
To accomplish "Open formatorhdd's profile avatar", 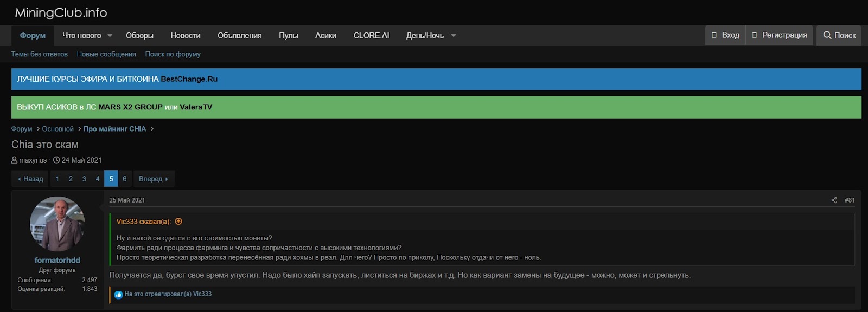I will click(57, 224).
